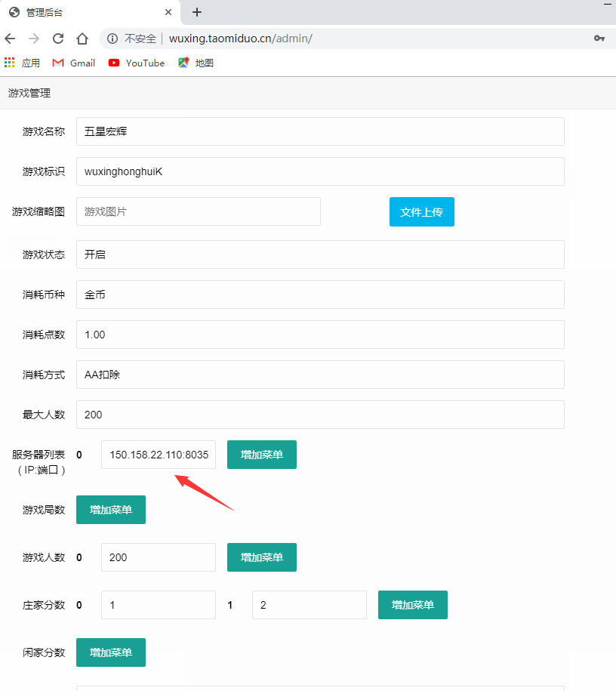Viewport: 616px width, 691px height.
Task: Click 增加菜单 beside 游戏局数
Action: (110, 510)
